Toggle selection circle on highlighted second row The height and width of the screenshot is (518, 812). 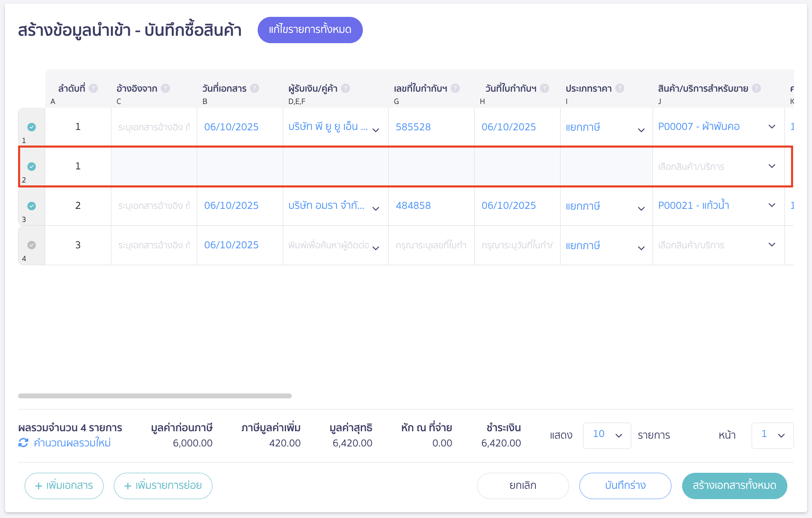31,166
